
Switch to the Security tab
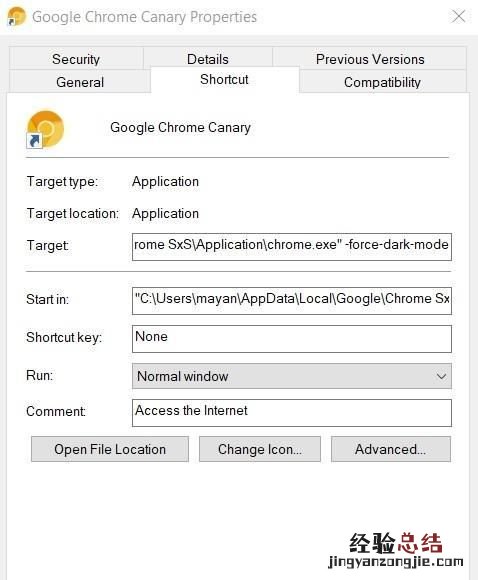tap(76, 59)
